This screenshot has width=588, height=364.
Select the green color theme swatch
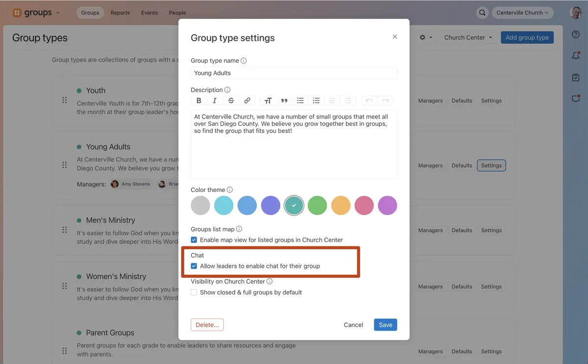(x=318, y=206)
